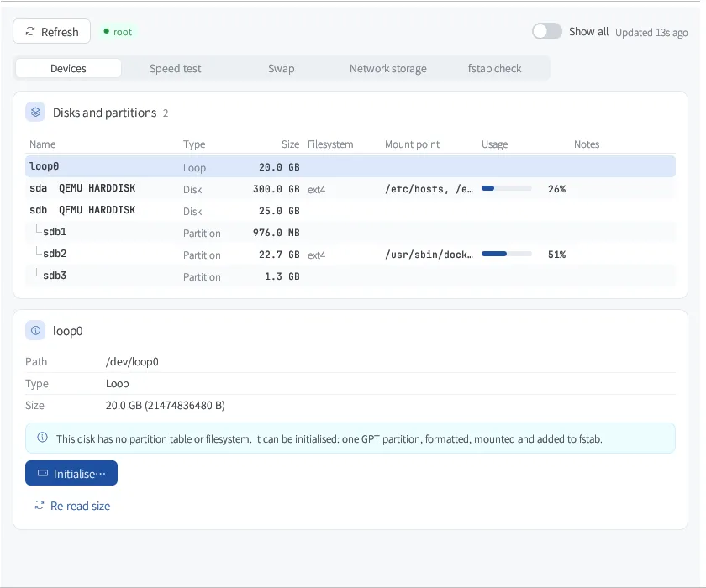Click the sdb2 51% usage bar

tap(507, 255)
